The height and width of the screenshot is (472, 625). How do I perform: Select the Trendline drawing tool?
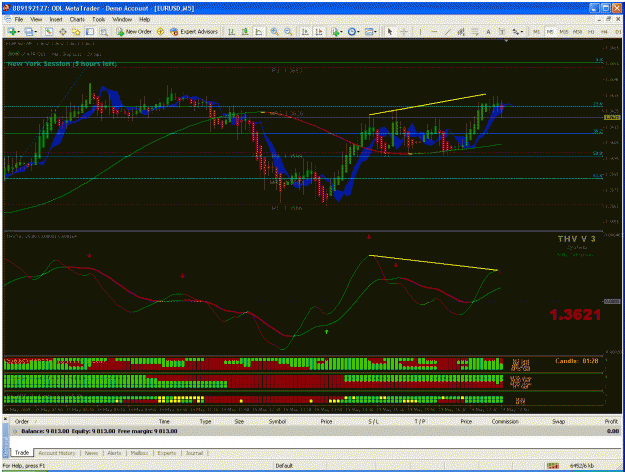448,31
